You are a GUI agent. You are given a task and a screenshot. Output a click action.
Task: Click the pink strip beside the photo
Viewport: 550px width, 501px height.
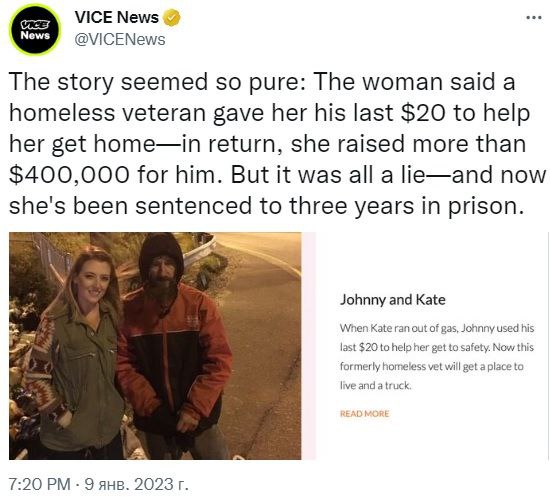[x=309, y=346]
